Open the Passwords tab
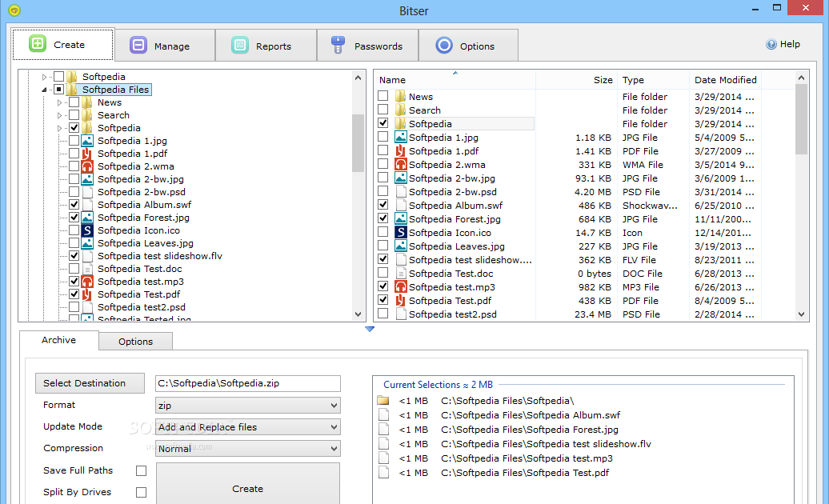This screenshot has width=829, height=504. tap(367, 46)
